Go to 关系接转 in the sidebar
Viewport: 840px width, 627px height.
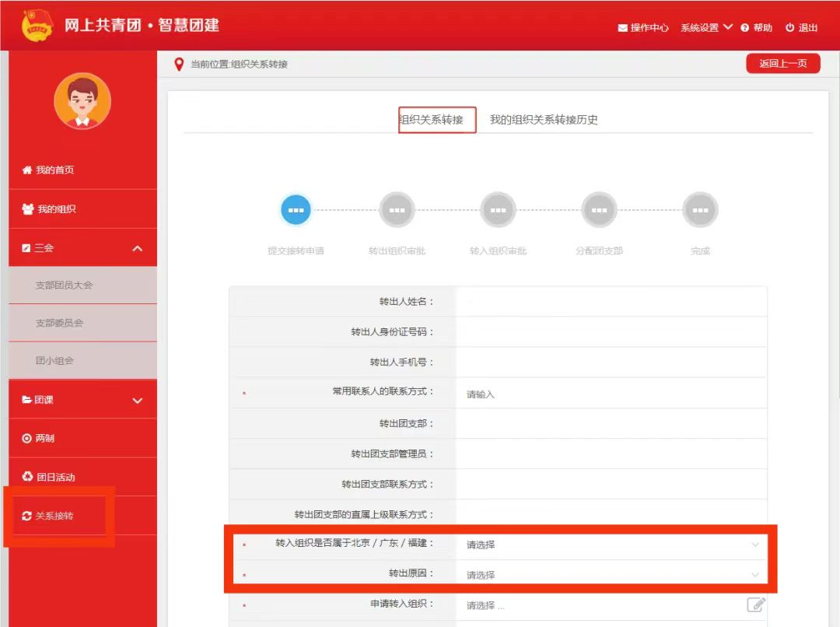pyautogui.click(x=54, y=516)
